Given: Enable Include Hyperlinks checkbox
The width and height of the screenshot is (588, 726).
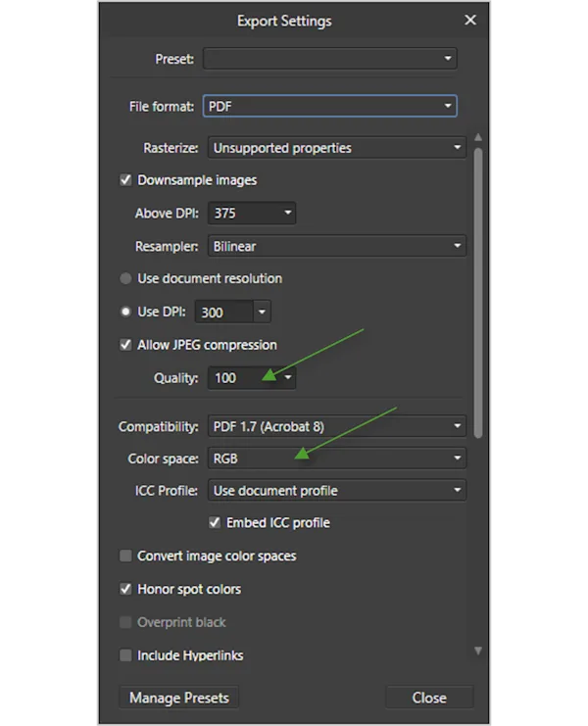Looking at the screenshot, I should [x=125, y=655].
